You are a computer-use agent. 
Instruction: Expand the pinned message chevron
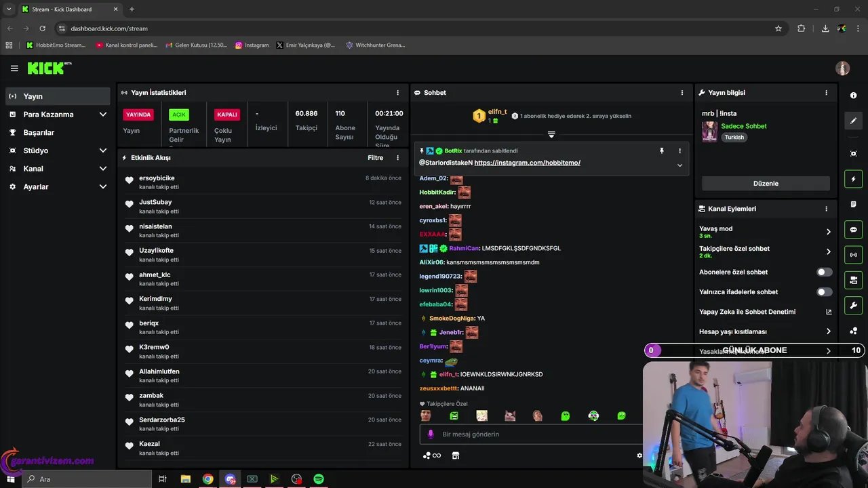(679, 165)
